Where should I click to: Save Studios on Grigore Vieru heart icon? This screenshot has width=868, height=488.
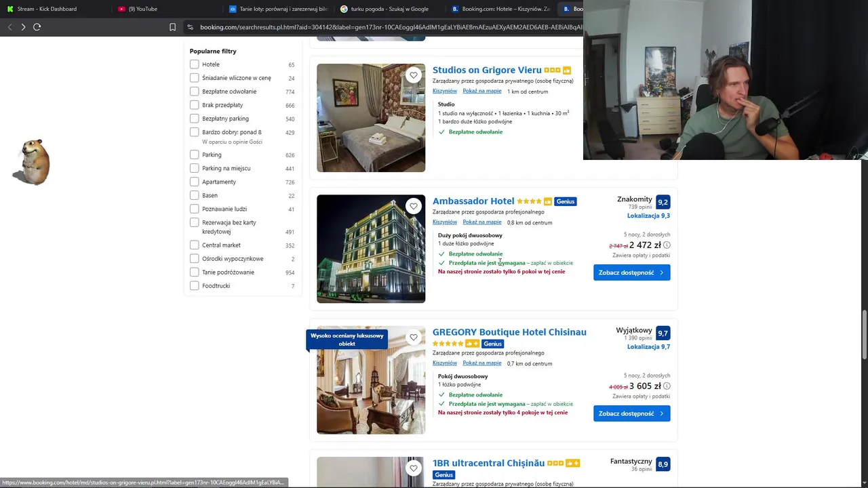pos(414,75)
